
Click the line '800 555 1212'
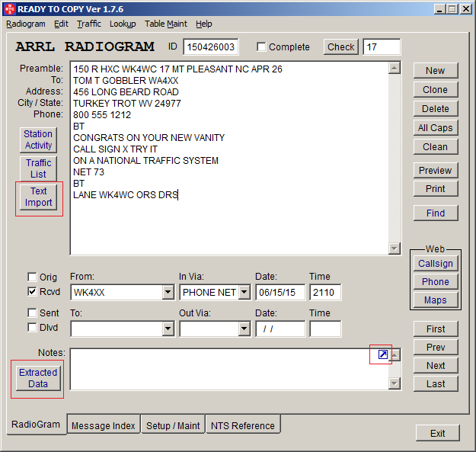[102, 115]
